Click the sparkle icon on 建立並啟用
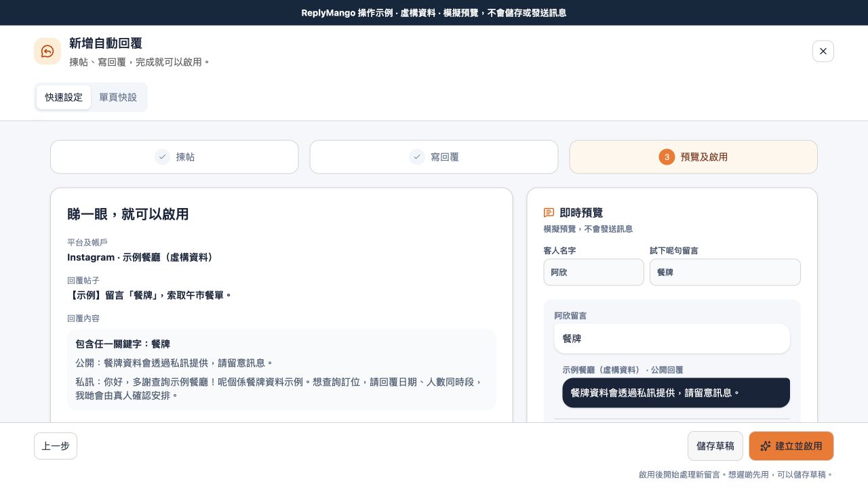 point(766,446)
